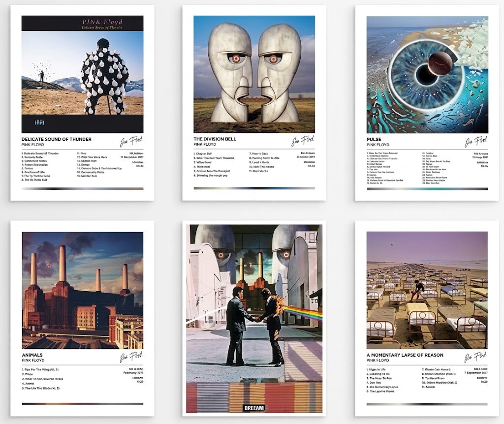Click track "6. Shearing the mough pop"

(210, 176)
